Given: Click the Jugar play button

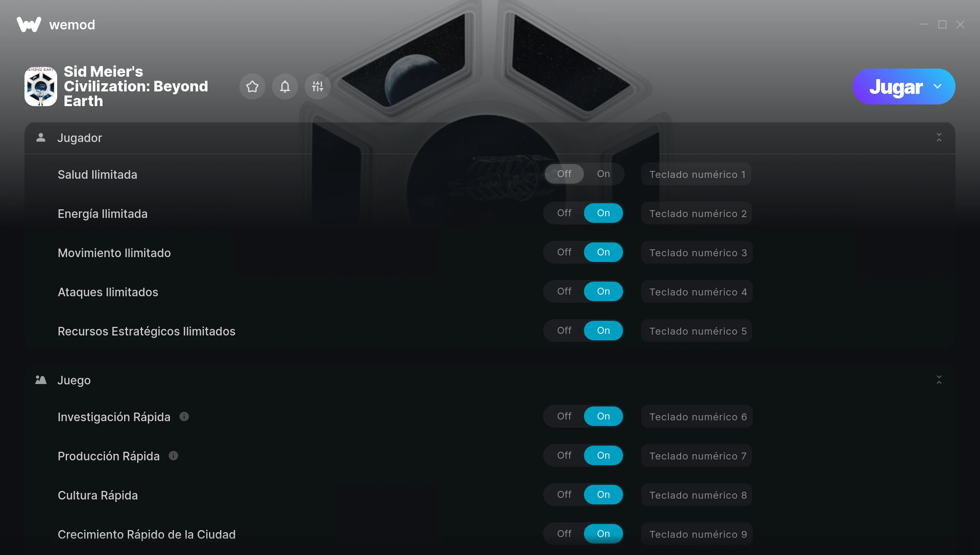Looking at the screenshot, I should (895, 87).
